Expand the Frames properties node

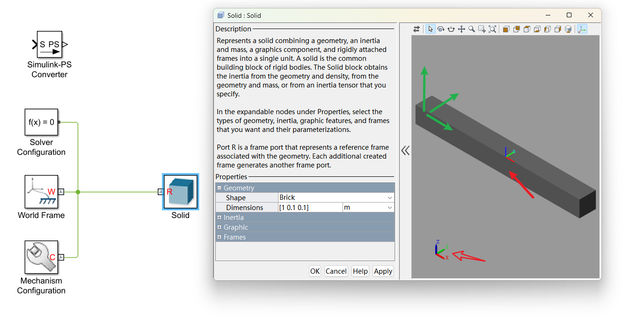pyautogui.click(x=219, y=237)
